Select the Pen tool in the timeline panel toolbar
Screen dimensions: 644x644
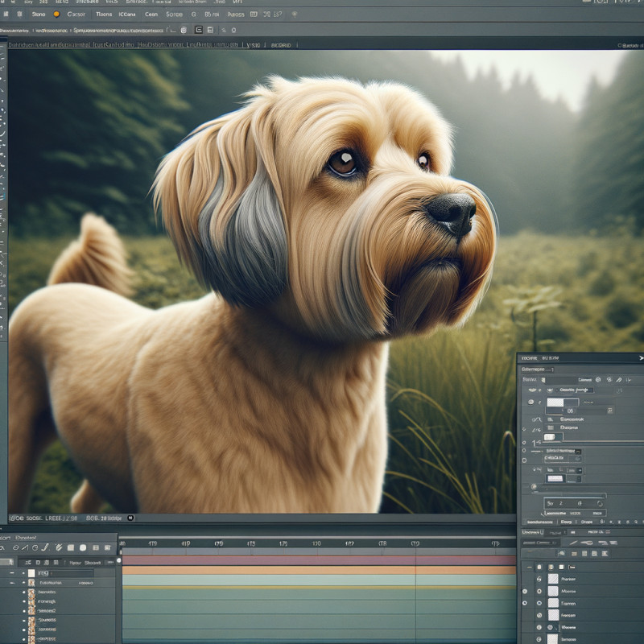pyautogui.click(x=44, y=547)
